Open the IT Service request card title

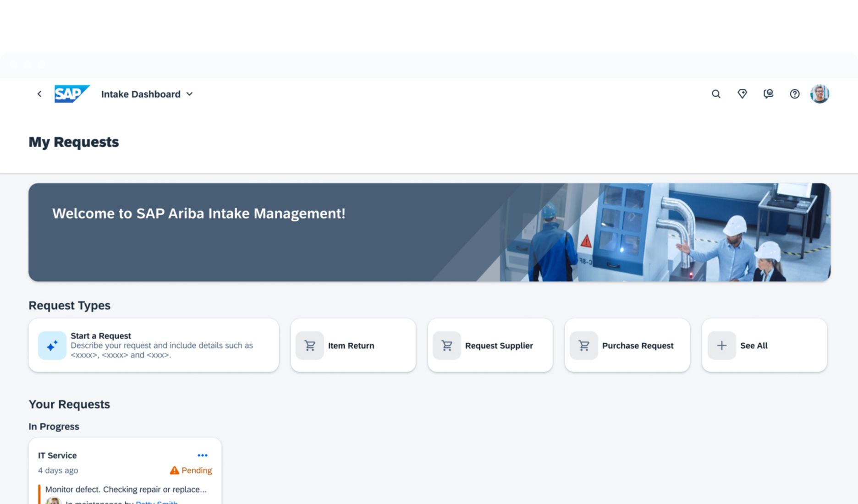[x=57, y=455]
